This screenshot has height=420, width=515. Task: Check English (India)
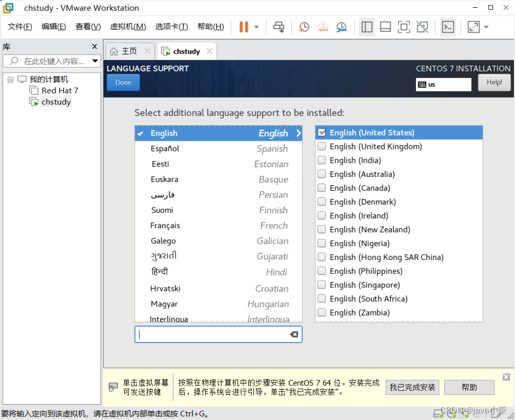pyautogui.click(x=322, y=160)
